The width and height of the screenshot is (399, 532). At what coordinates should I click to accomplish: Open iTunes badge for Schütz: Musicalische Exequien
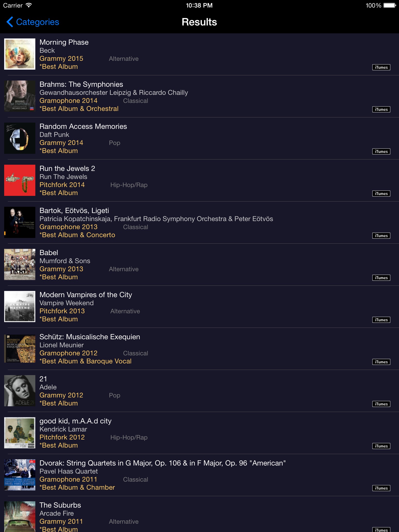(381, 362)
